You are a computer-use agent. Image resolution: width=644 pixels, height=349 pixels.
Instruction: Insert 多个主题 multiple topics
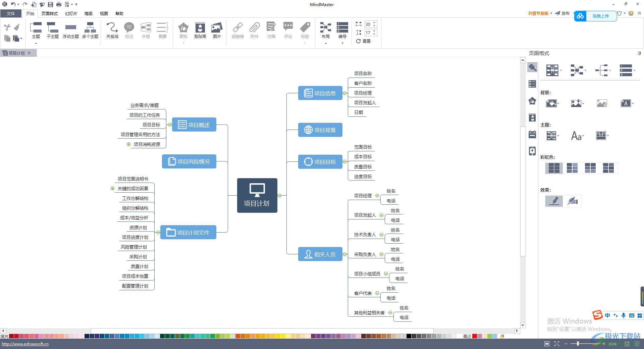90,30
